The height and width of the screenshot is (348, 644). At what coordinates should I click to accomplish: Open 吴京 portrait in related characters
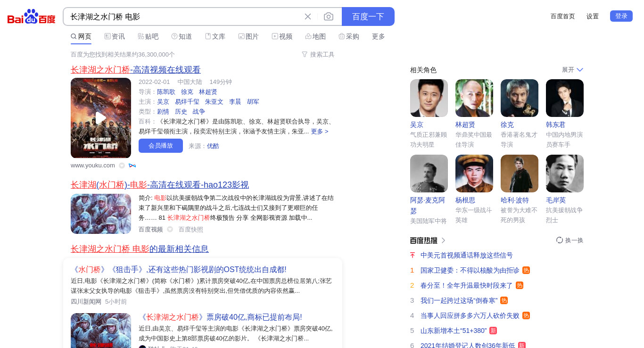(x=429, y=98)
